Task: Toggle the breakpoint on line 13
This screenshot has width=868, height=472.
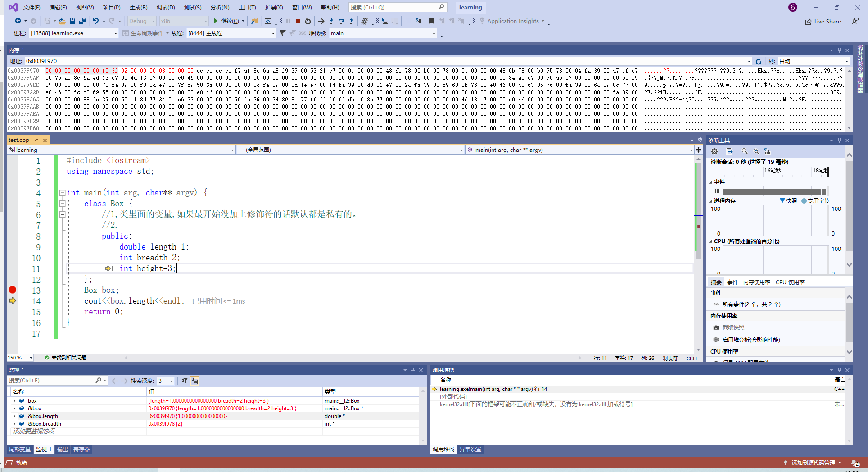Action: (x=13, y=290)
